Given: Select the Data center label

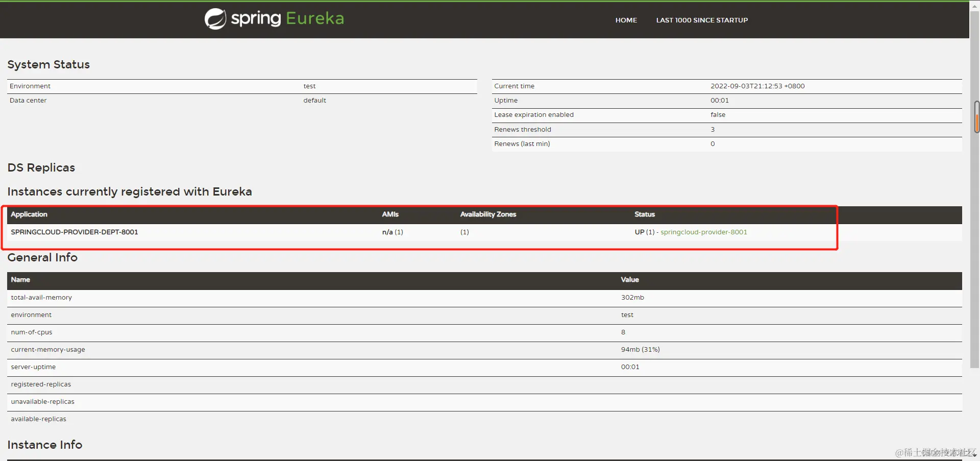Looking at the screenshot, I should pyautogui.click(x=28, y=101).
